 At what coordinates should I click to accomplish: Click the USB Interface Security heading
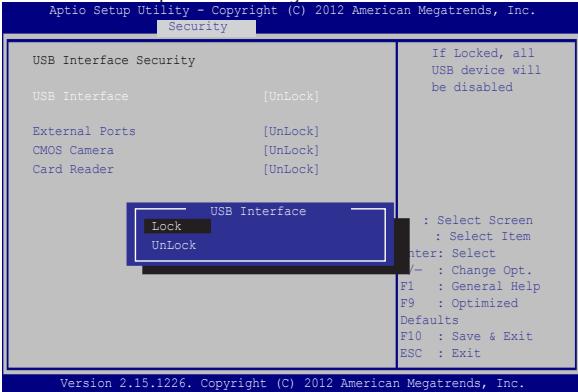pos(114,60)
